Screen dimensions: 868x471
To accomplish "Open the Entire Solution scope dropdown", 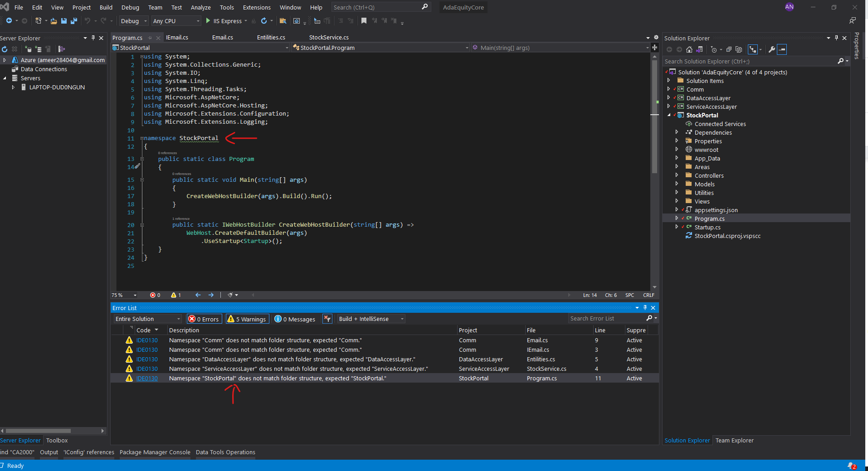I will tap(147, 319).
